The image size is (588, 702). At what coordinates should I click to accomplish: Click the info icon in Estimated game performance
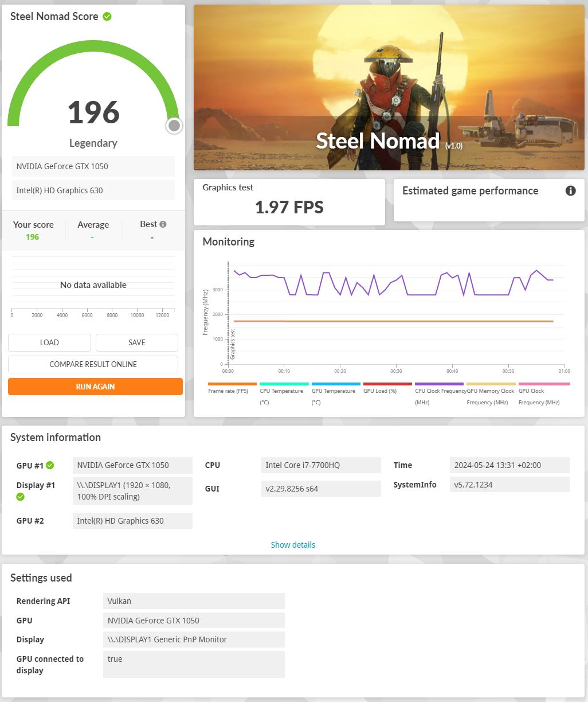coord(570,191)
